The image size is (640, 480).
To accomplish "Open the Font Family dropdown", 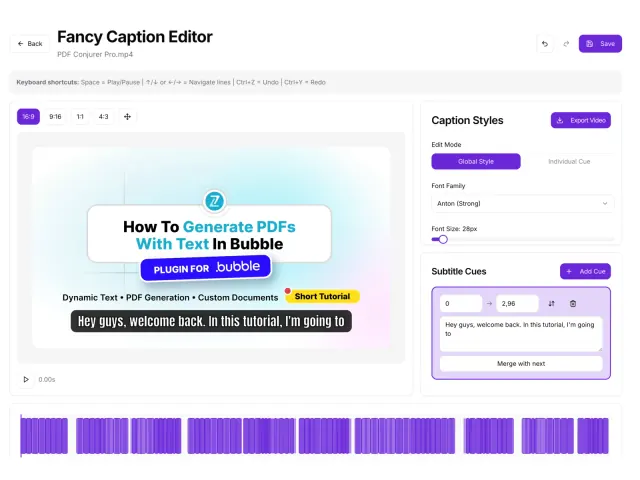I will click(522, 203).
